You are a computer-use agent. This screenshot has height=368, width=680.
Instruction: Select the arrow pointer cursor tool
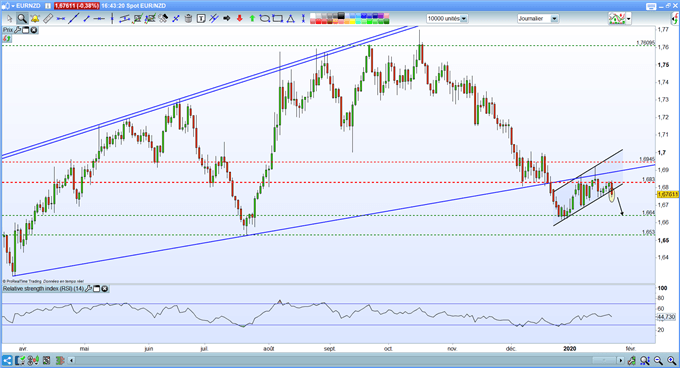point(10,19)
